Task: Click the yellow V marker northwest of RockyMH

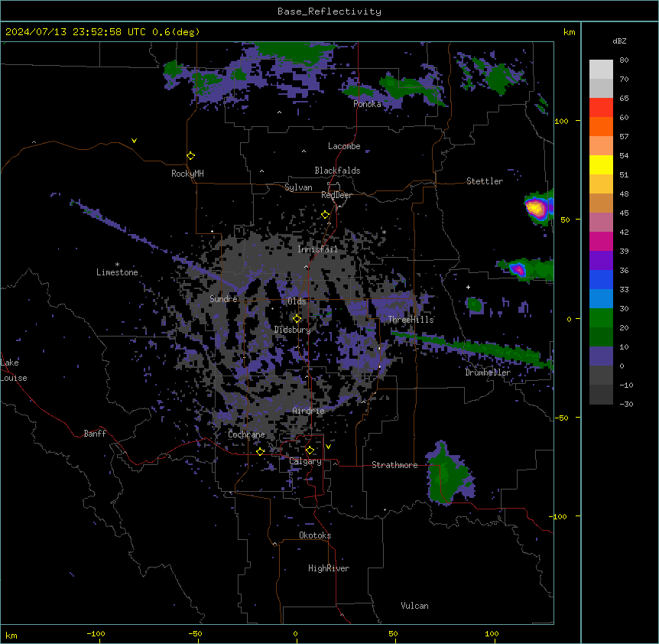Action: (x=134, y=141)
